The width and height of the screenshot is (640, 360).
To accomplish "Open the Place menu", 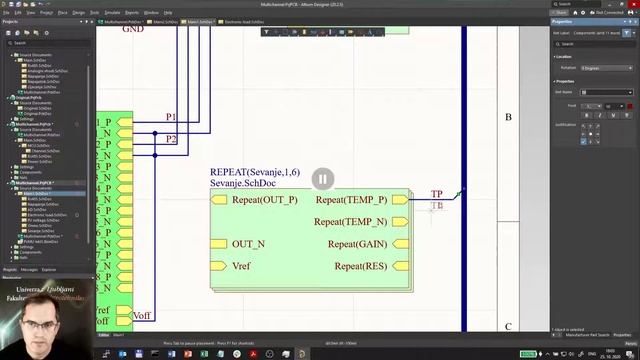I will (62, 13).
